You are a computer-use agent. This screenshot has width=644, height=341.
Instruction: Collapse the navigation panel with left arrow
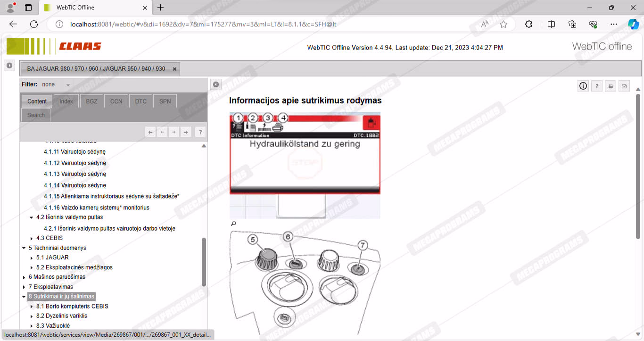pyautogui.click(x=215, y=84)
